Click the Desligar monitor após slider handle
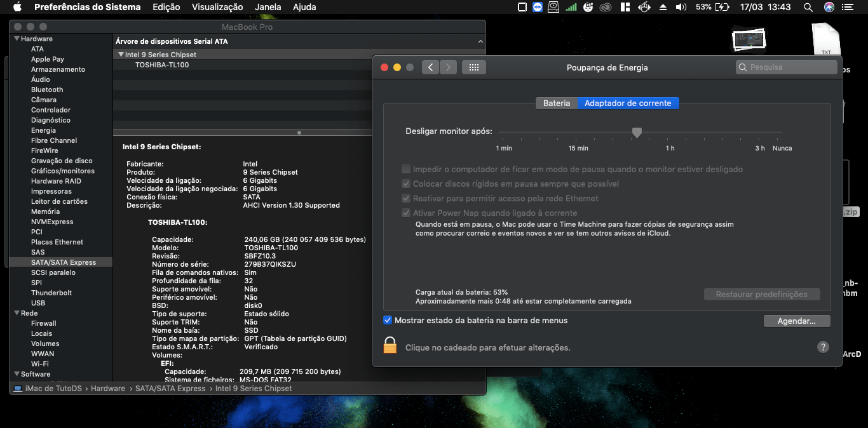Screen dimensions: 868x428 tap(637, 132)
